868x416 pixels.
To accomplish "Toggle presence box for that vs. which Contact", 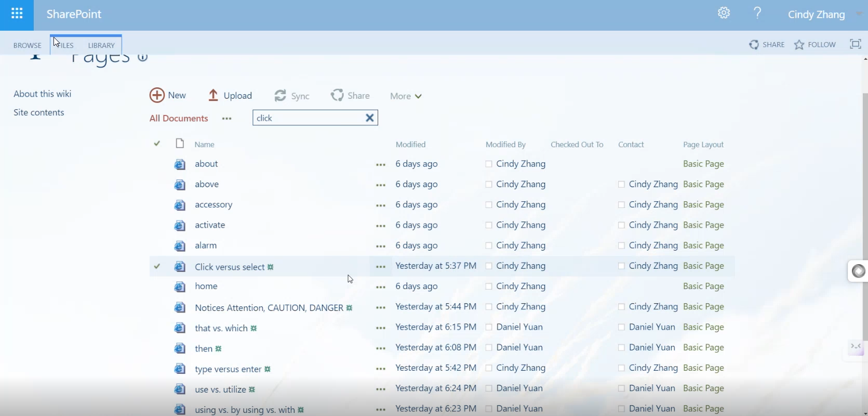I will point(621,327).
